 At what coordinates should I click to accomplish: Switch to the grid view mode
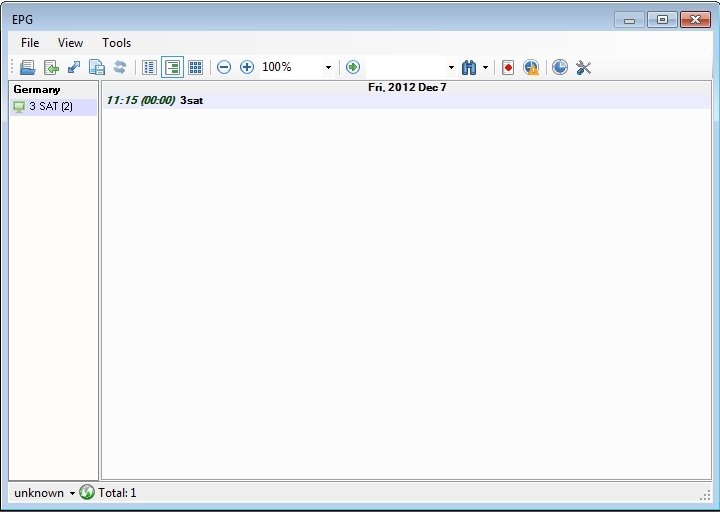coord(196,68)
